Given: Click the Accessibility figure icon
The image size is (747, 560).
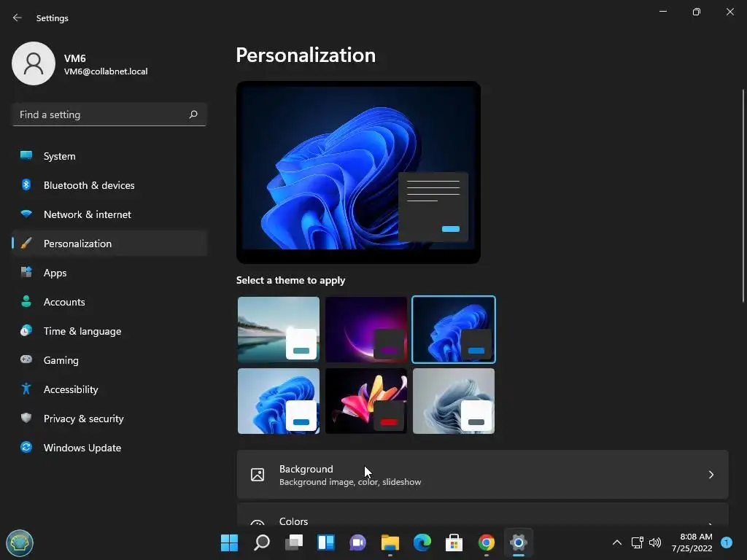Looking at the screenshot, I should click(x=26, y=389).
